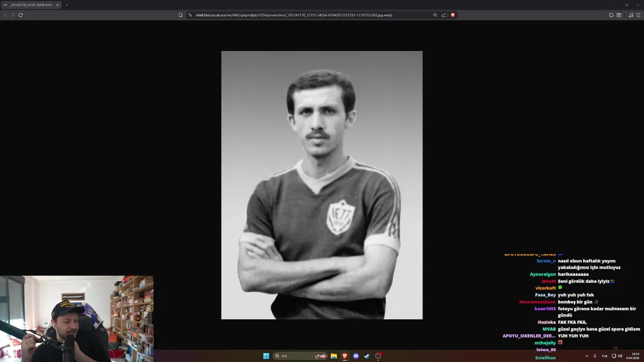Click chat message 'YUH YUH YUH'
The height and width of the screenshot is (362, 644).
573,336
